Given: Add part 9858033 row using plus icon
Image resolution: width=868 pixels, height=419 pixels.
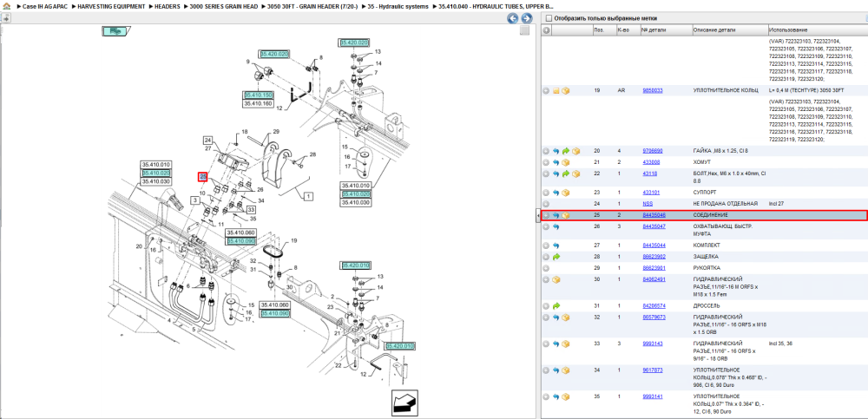Looking at the screenshot, I should 546,91.
